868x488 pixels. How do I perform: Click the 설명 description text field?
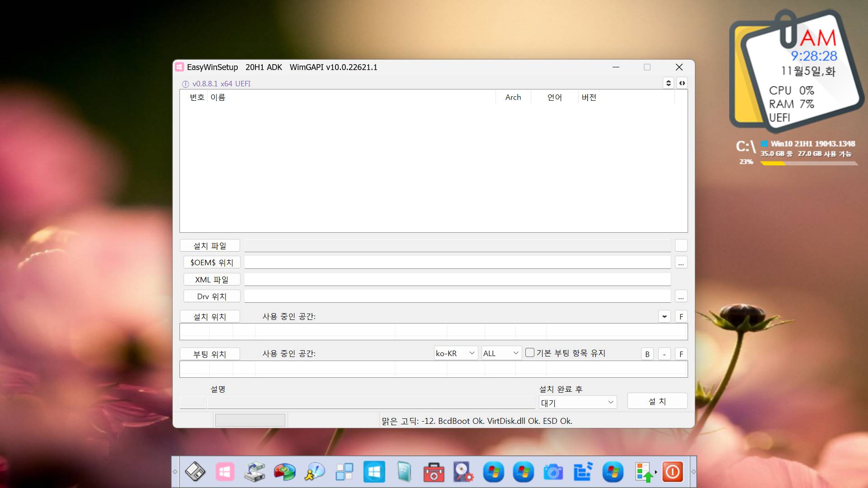[x=371, y=402]
